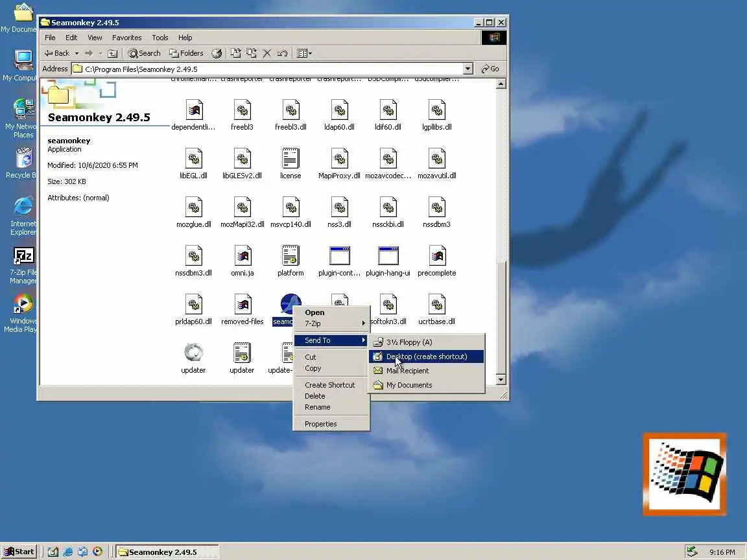Toggle the Folders pane button

(x=186, y=53)
